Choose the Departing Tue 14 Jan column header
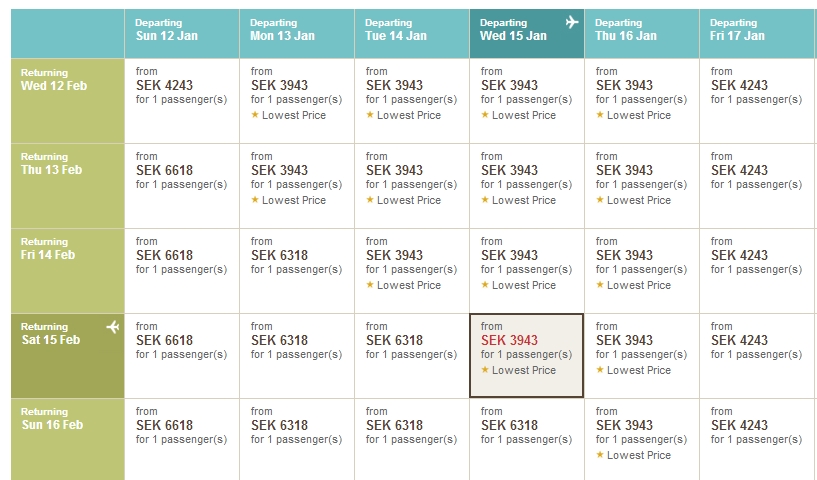The height and width of the screenshot is (480, 817). coord(412,33)
